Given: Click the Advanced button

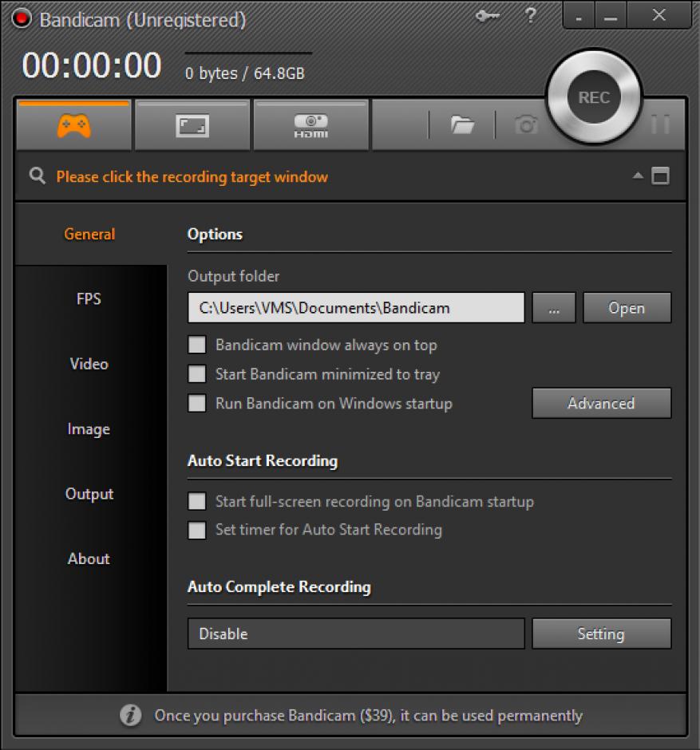Looking at the screenshot, I should coord(601,403).
